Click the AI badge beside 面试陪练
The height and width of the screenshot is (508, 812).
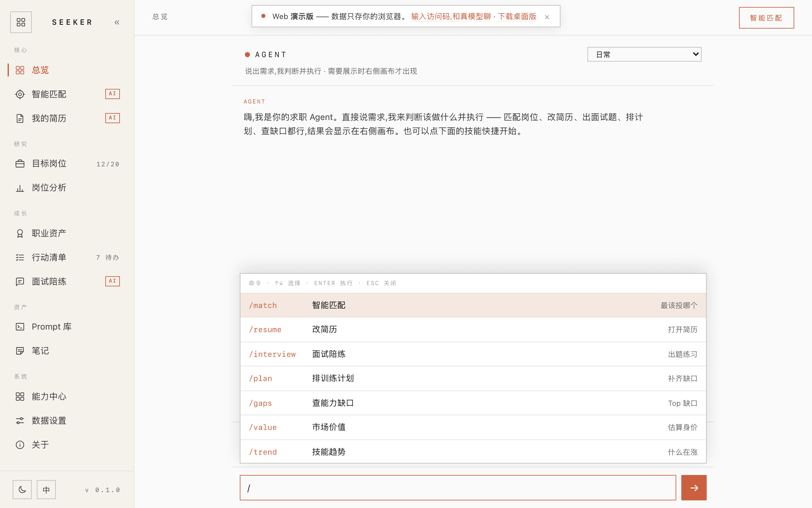tap(112, 281)
